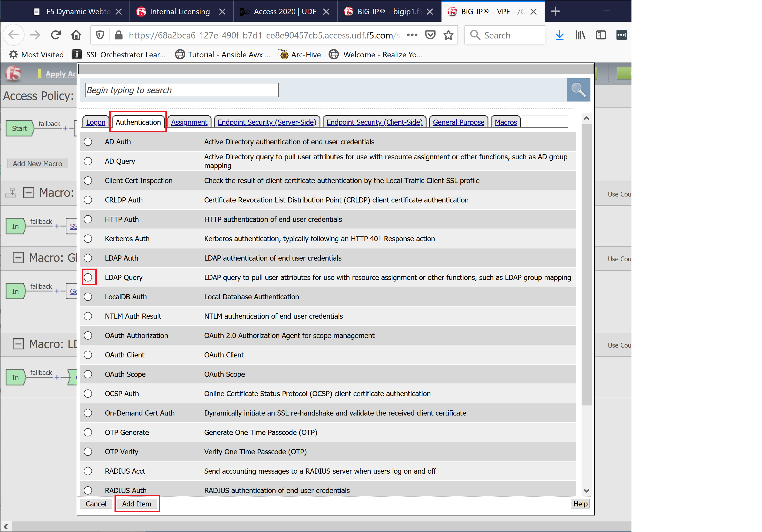Click the browser Search box
This screenshot has height=532, width=762.
505,35
